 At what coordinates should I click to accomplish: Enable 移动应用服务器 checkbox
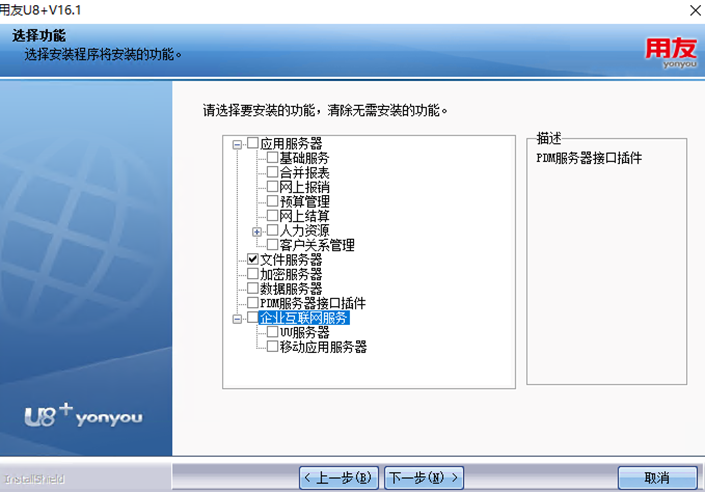272,346
